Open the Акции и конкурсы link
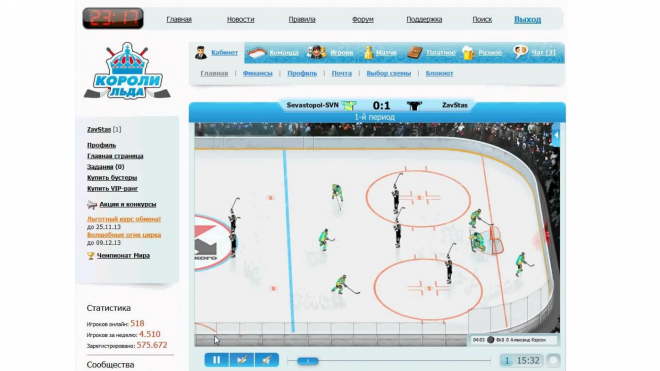The width and height of the screenshot is (660, 371). click(x=128, y=205)
